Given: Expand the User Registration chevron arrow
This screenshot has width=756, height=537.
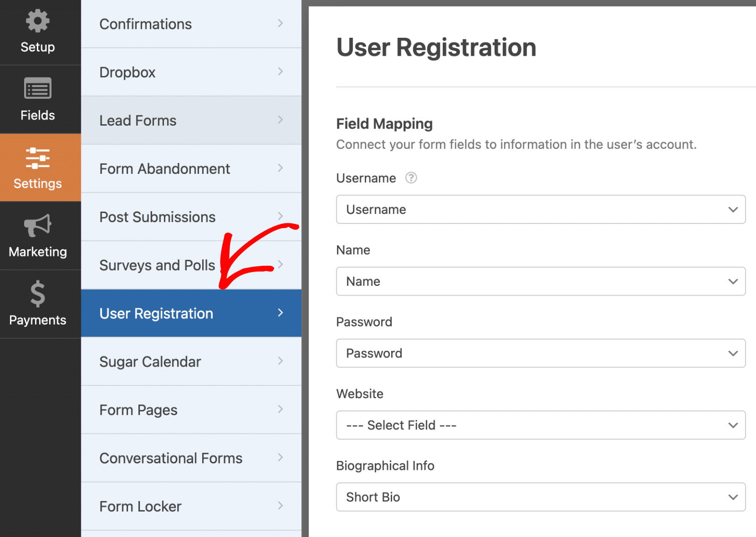Looking at the screenshot, I should (281, 312).
